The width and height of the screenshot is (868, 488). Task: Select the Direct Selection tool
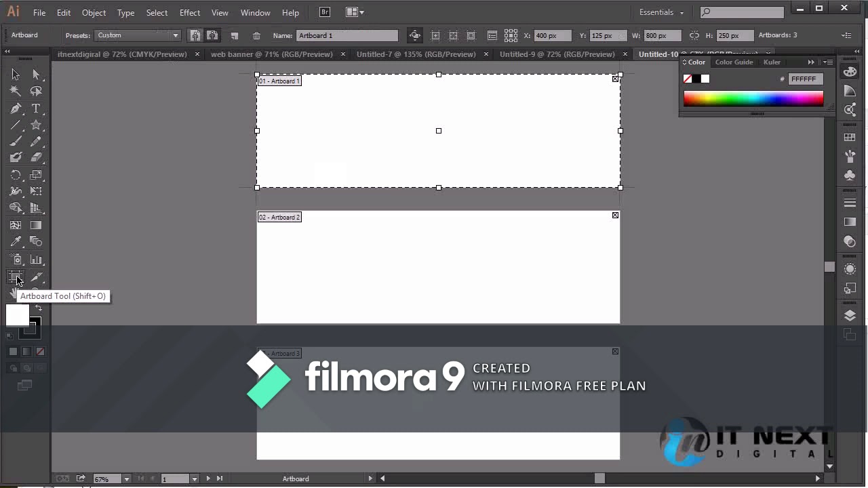click(x=36, y=75)
